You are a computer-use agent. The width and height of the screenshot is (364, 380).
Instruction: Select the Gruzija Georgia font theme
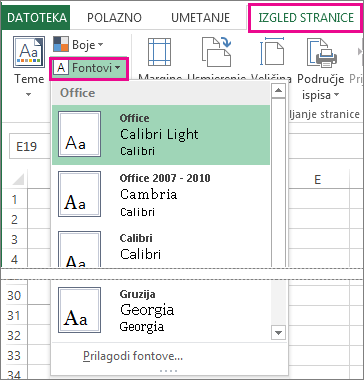point(161,311)
